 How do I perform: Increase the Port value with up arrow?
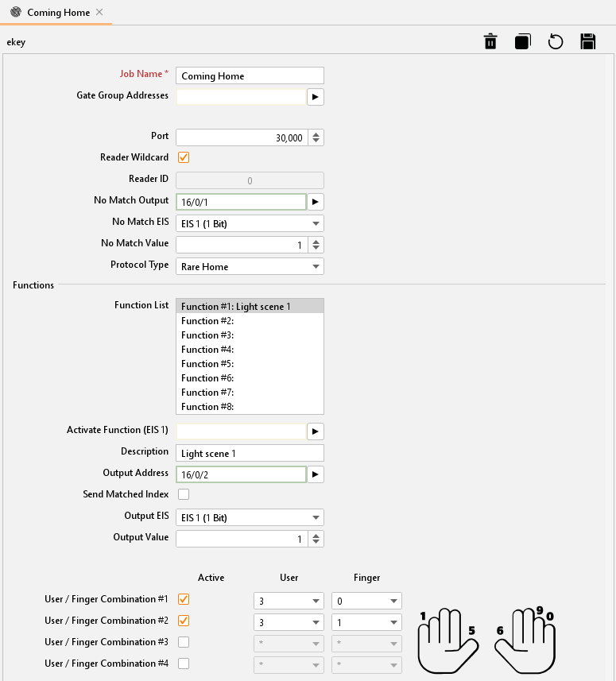coord(316,134)
